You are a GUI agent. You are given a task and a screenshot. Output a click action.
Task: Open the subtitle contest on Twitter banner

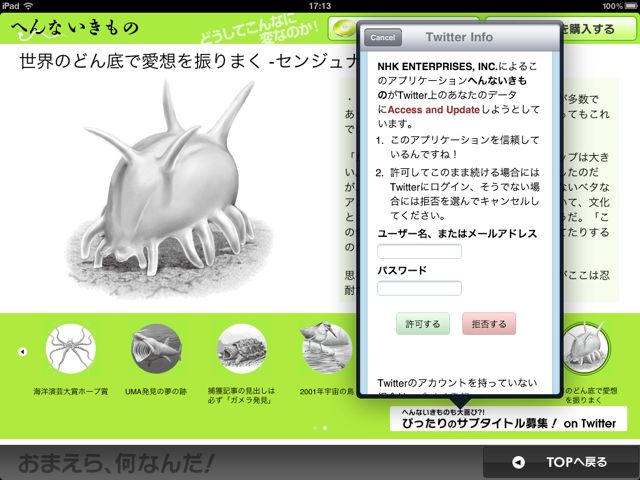508,419
